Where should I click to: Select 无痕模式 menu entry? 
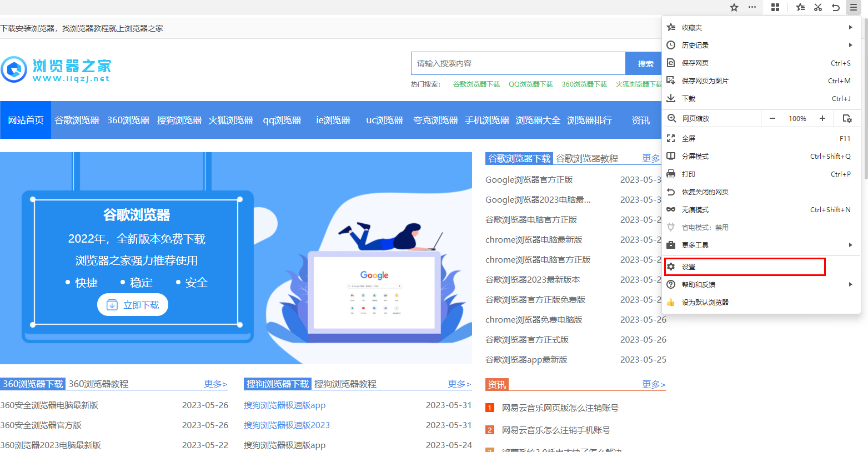tap(761, 209)
